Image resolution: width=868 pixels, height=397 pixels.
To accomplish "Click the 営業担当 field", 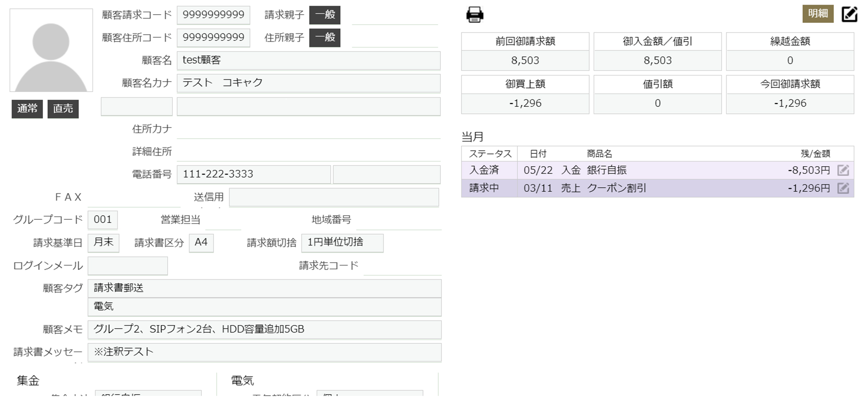I will [223, 220].
